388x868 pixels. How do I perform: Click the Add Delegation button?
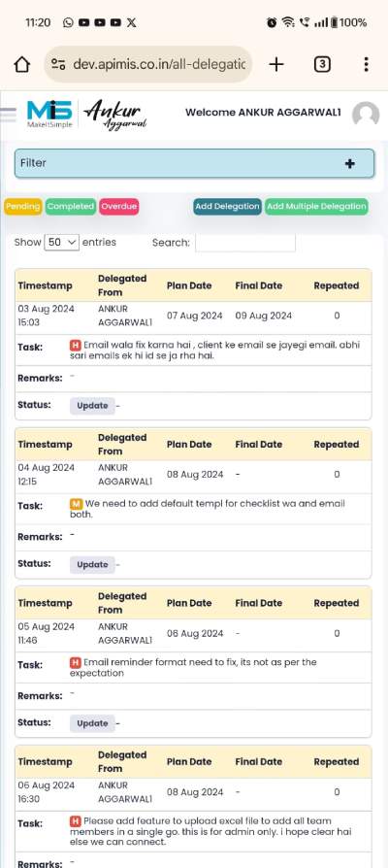coord(228,207)
